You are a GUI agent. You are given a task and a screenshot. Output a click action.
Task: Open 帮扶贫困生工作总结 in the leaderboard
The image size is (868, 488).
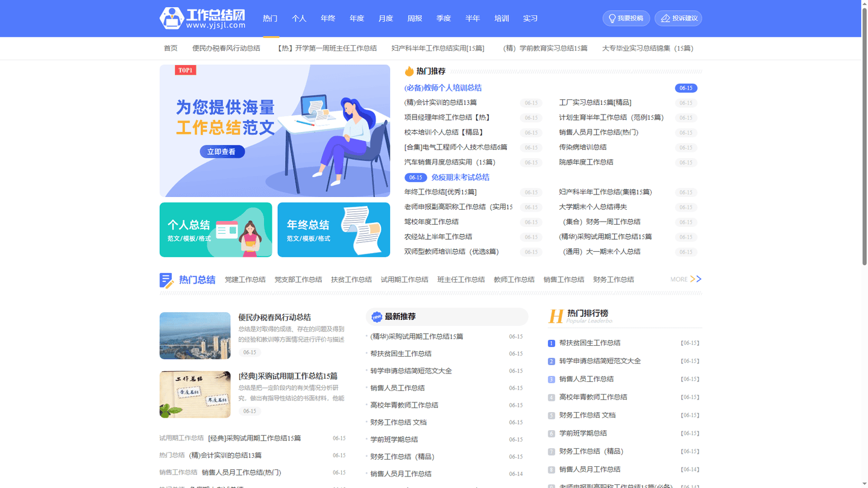coord(590,343)
